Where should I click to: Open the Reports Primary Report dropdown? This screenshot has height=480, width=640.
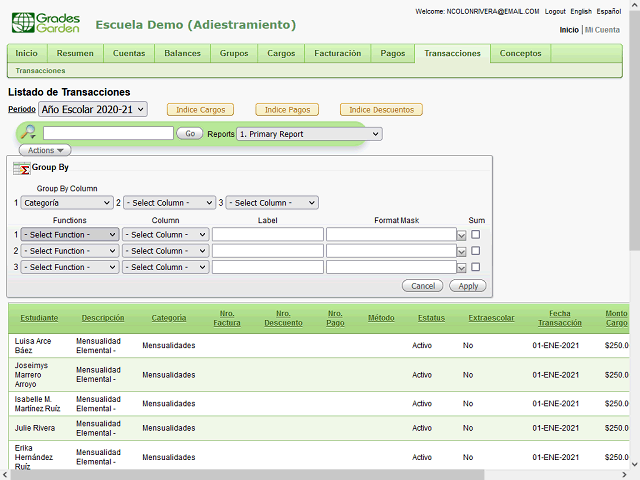(309, 134)
